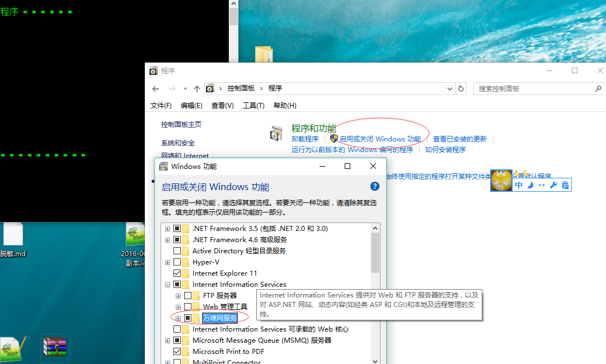The width and height of the screenshot is (606, 364).
Task: Toggle Internet Information Services checkbox
Action: tap(177, 285)
